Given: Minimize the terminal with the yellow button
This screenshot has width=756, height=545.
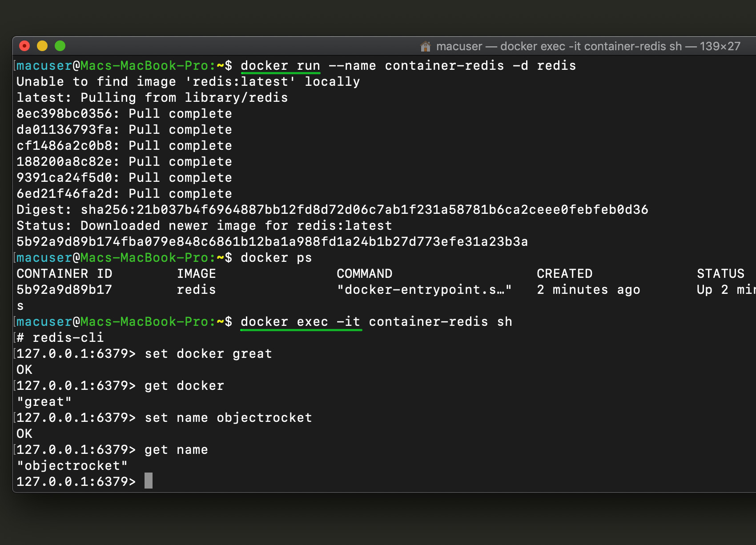Looking at the screenshot, I should (42, 46).
